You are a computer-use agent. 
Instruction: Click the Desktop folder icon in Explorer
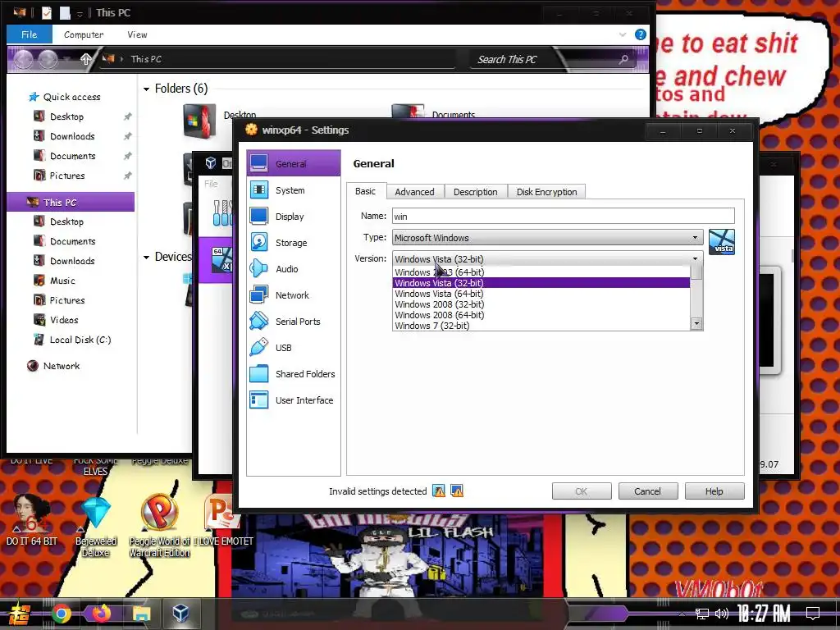[199, 121]
